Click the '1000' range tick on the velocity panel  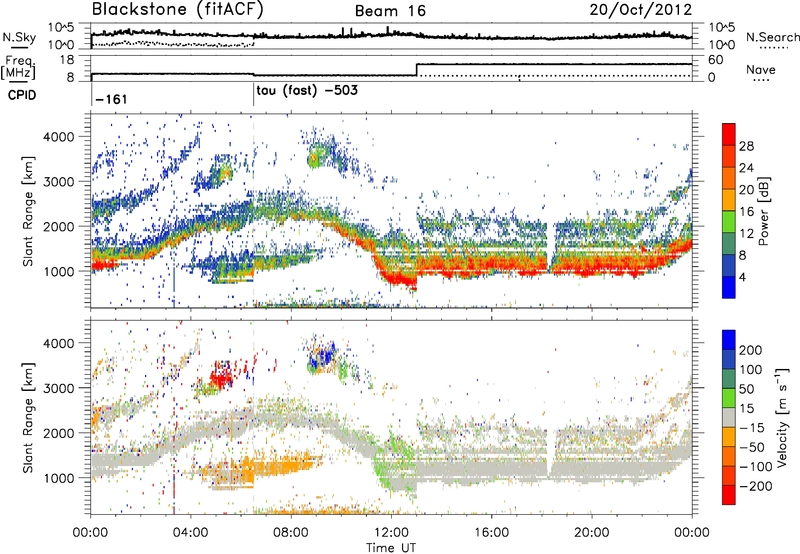[58, 478]
